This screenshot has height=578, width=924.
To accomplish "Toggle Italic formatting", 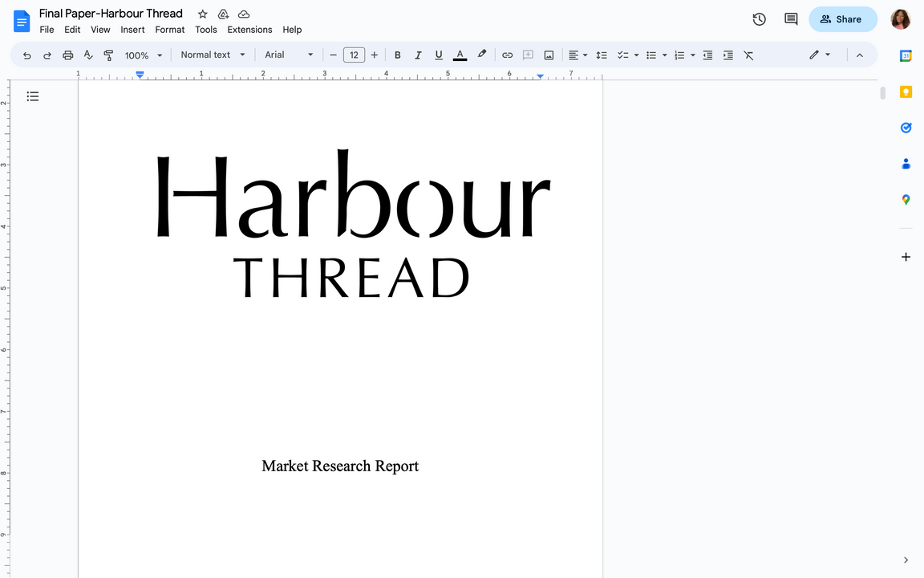I will tap(418, 55).
